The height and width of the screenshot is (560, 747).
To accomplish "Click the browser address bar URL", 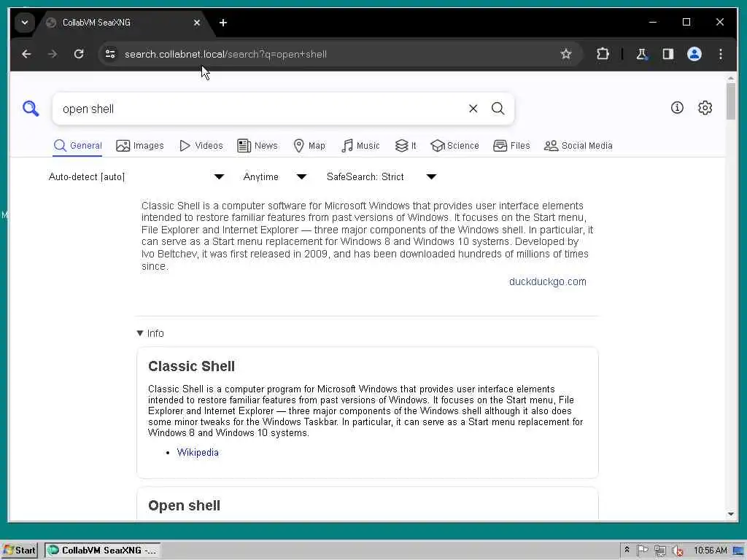I will tap(226, 54).
